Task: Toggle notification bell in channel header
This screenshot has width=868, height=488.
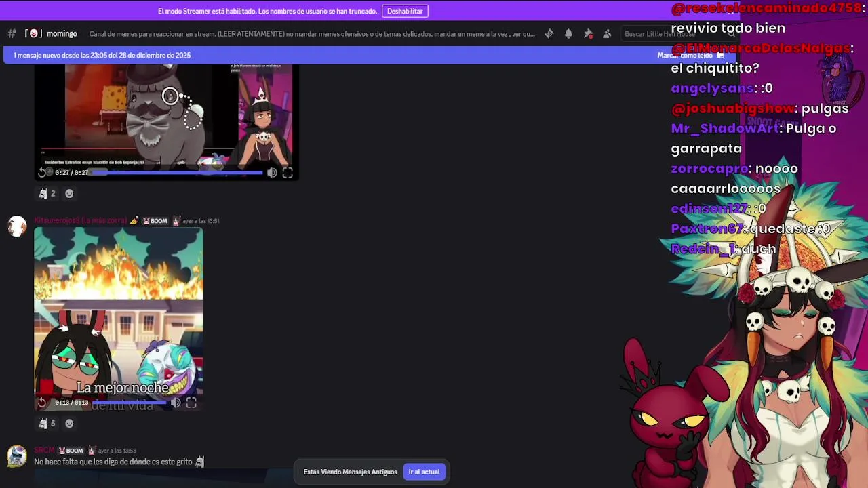Action: pyautogui.click(x=568, y=33)
